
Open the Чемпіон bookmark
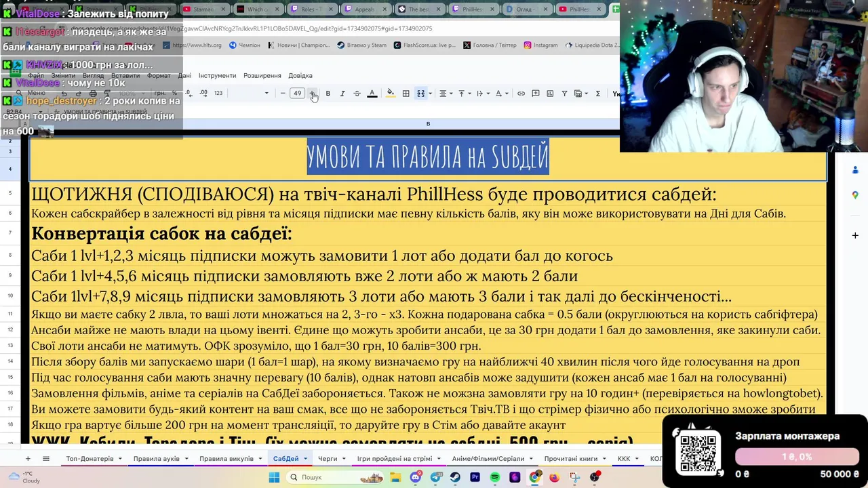click(245, 45)
